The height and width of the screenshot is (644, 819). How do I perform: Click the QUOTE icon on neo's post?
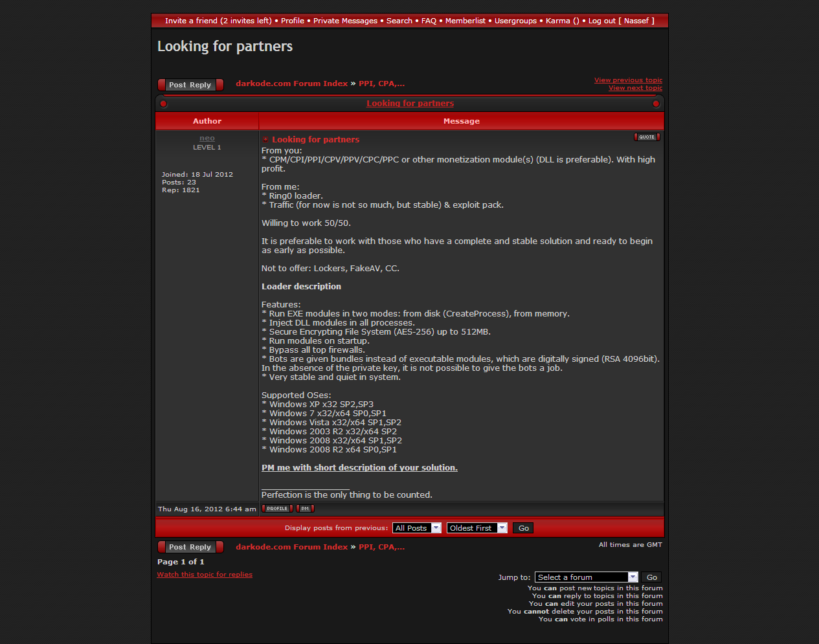click(646, 137)
